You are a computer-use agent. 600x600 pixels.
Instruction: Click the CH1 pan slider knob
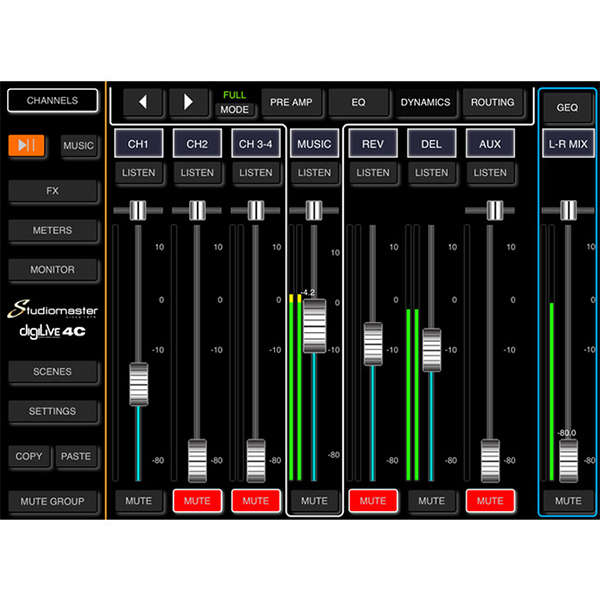(x=138, y=210)
